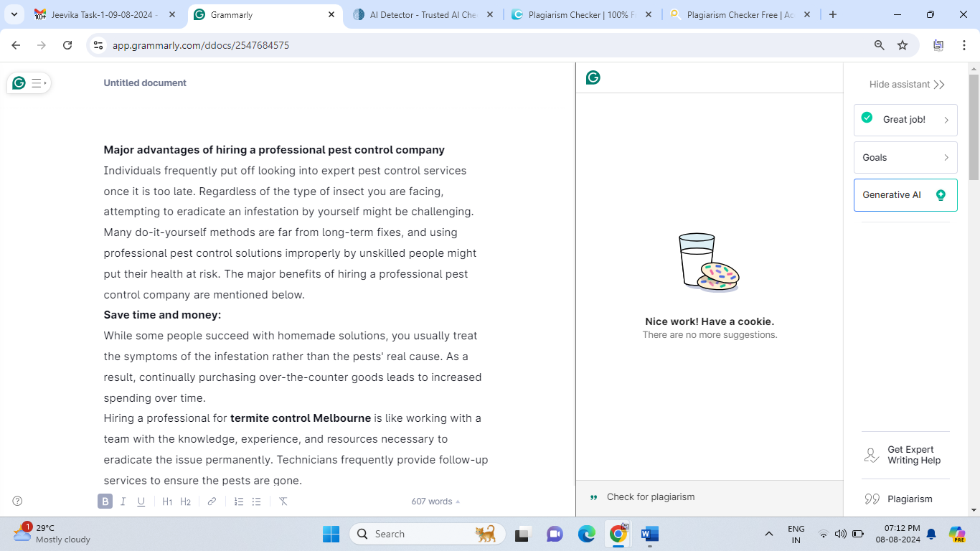Open Chrome from the taskbar
This screenshot has height=551, width=980.
point(618,534)
